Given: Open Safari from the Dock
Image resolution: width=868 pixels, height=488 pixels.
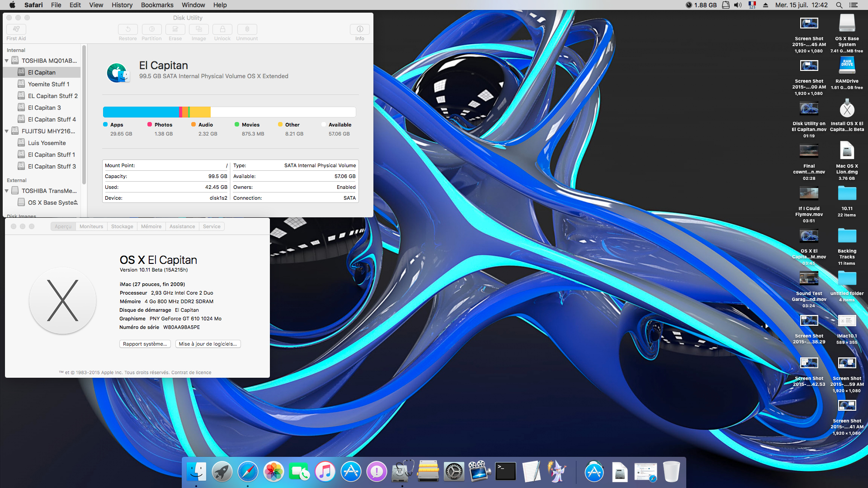Looking at the screenshot, I should click(x=248, y=472).
